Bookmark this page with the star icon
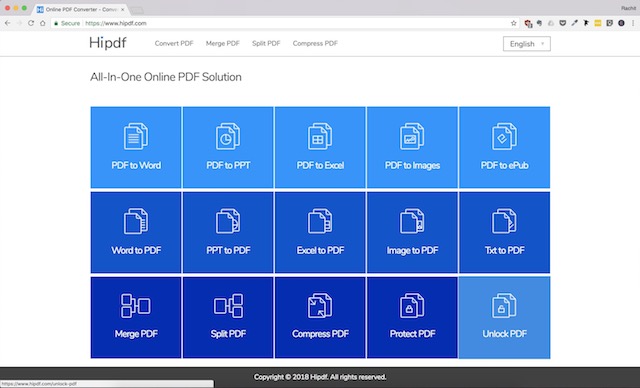This screenshot has height=388, width=640. pyautogui.click(x=513, y=23)
